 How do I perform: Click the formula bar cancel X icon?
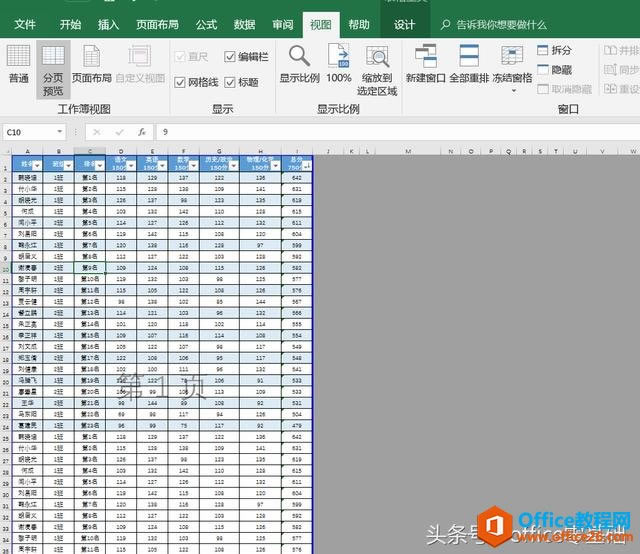(97, 132)
